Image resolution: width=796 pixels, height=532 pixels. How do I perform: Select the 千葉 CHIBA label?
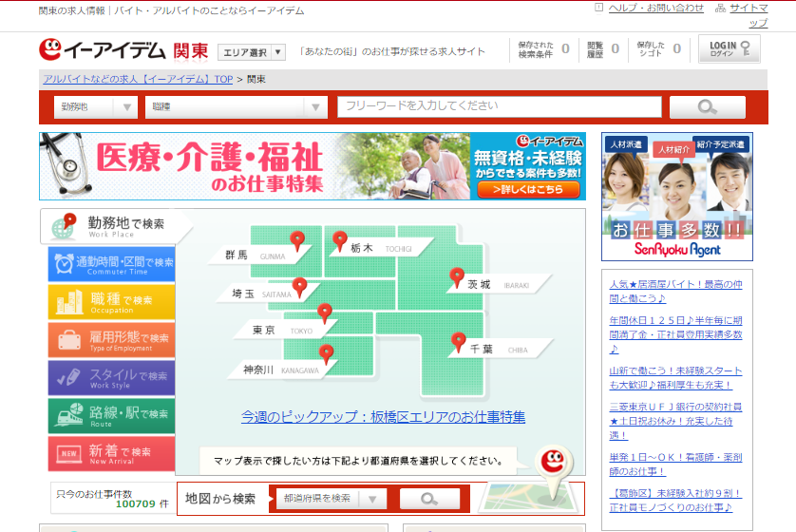click(500, 350)
